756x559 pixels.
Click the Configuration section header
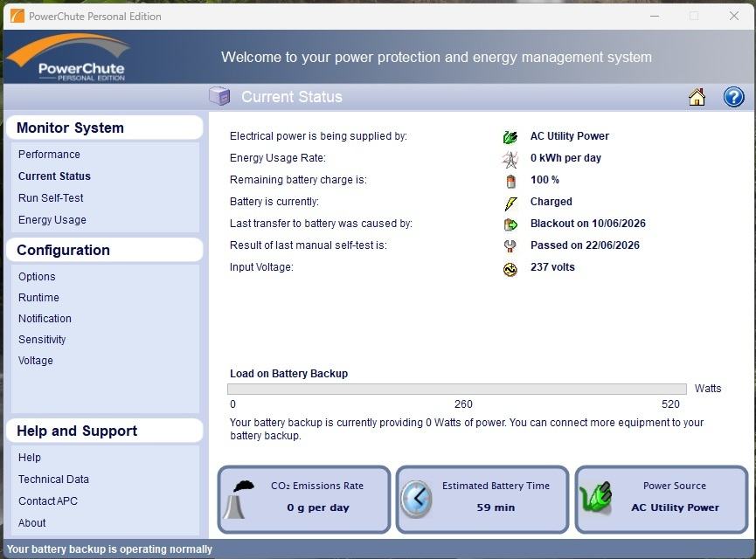click(104, 250)
